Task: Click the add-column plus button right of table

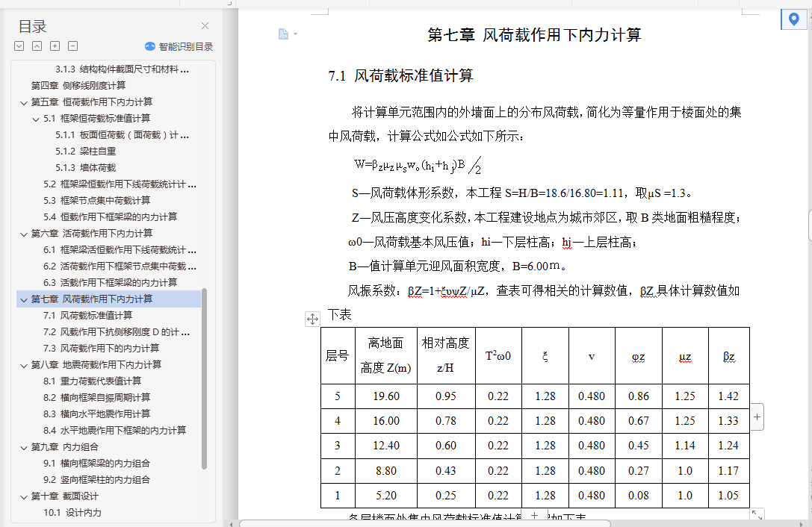Action: tap(757, 417)
